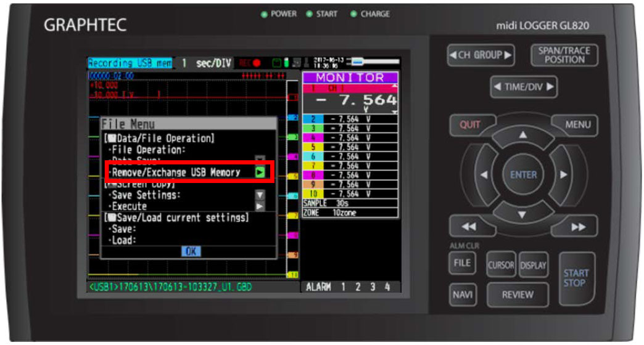The height and width of the screenshot is (345, 644).
Task: Tap the CURSOR key
Action: pos(501,265)
